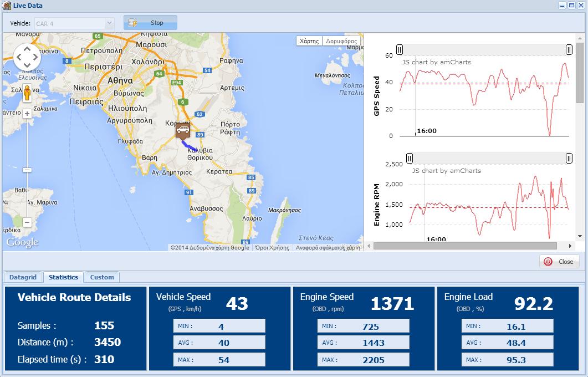Select the Statistics tab
588x377 pixels.
click(x=63, y=277)
